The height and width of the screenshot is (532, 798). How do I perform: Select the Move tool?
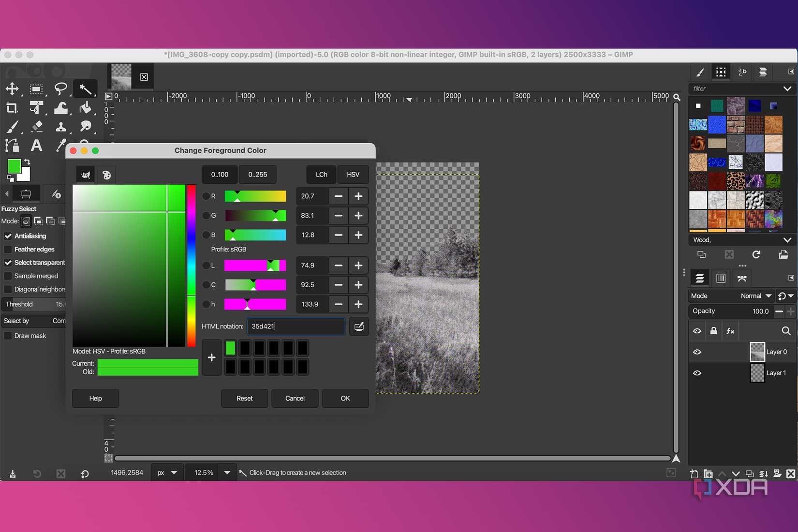pos(12,89)
